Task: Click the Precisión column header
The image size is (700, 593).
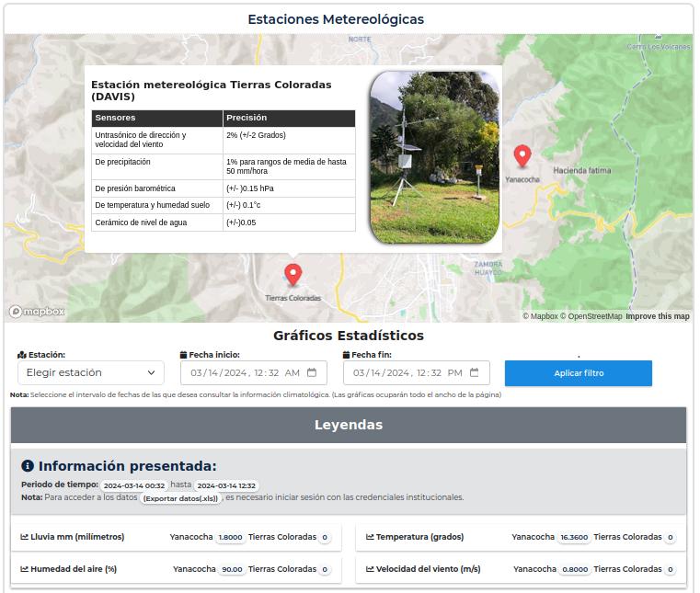Action: pyautogui.click(x=289, y=119)
